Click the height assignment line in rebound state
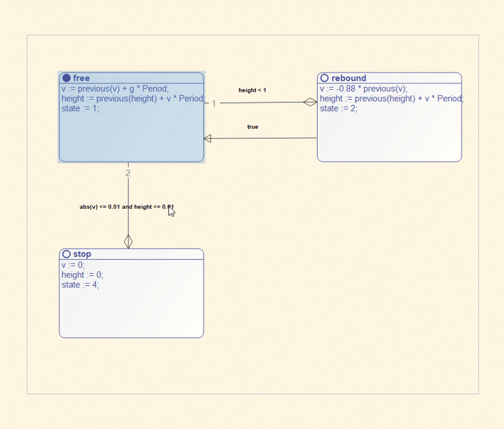 (392, 99)
